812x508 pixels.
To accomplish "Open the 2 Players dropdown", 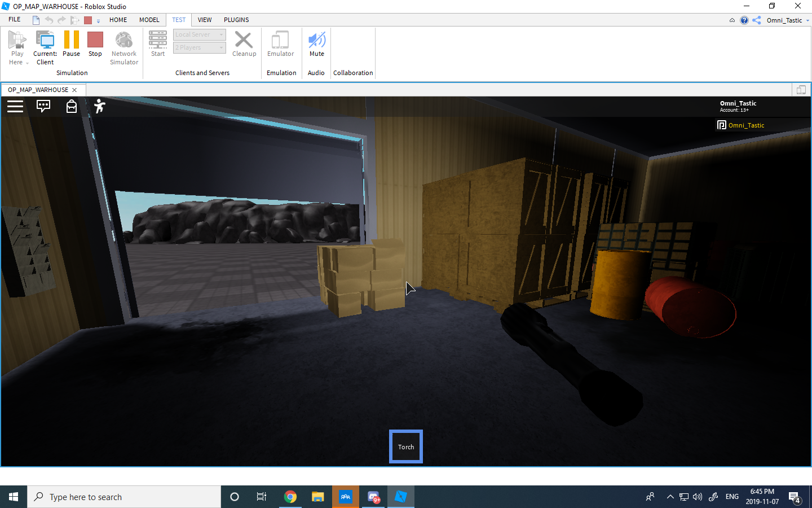I will coord(221,47).
